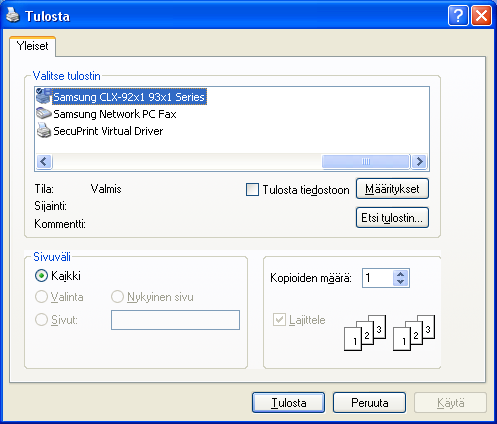The width and height of the screenshot is (497, 424).
Task: Choose the Samsung Network PC Fax icon
Action: click(44, 114)
